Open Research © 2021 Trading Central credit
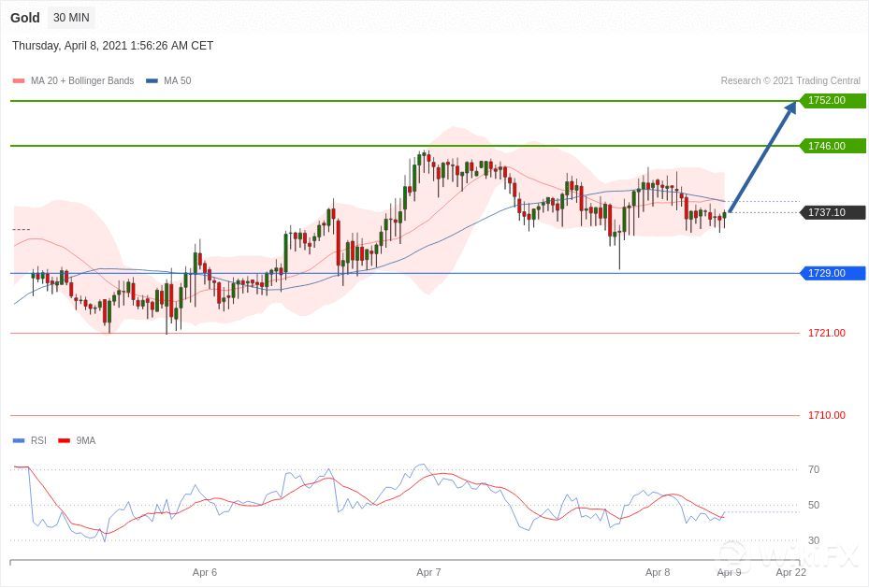Screen dimensions: 869x588 pyautogui.click(x=790, y=80)
